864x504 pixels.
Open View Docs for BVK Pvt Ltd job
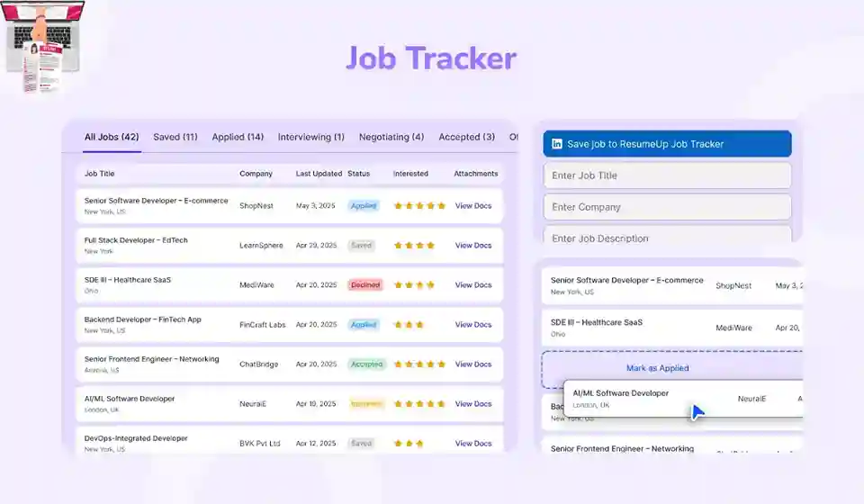click(472, 444)
